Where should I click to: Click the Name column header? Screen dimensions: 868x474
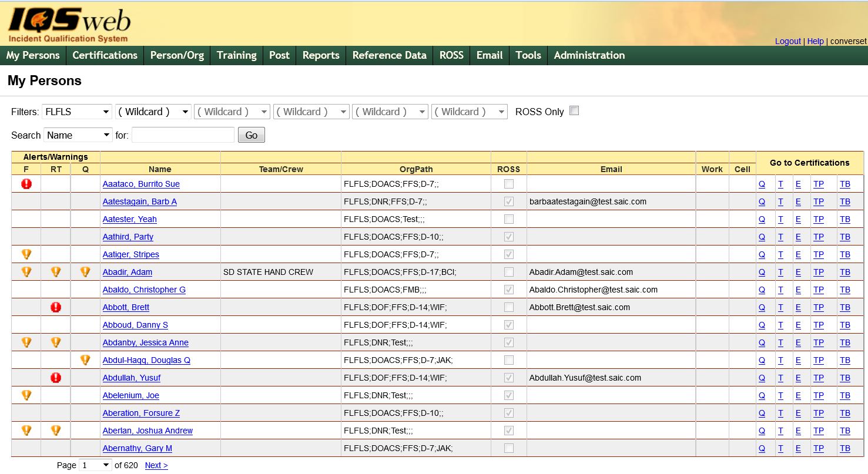(x=160, y=169)
